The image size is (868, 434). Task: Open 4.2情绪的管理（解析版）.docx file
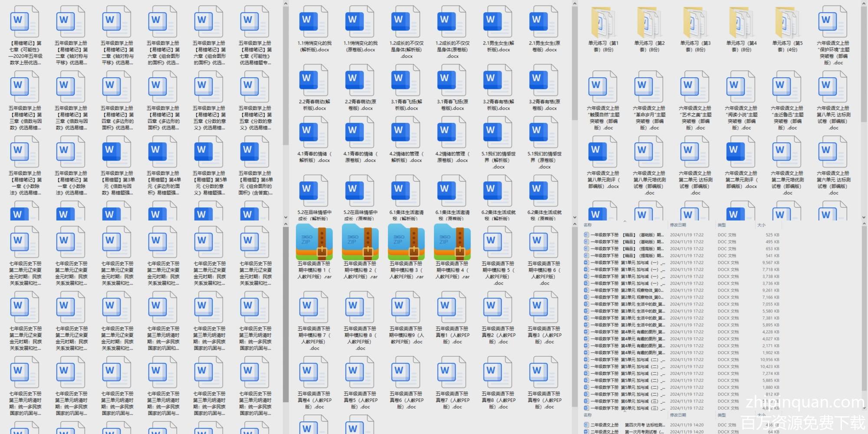coord(406,132)
